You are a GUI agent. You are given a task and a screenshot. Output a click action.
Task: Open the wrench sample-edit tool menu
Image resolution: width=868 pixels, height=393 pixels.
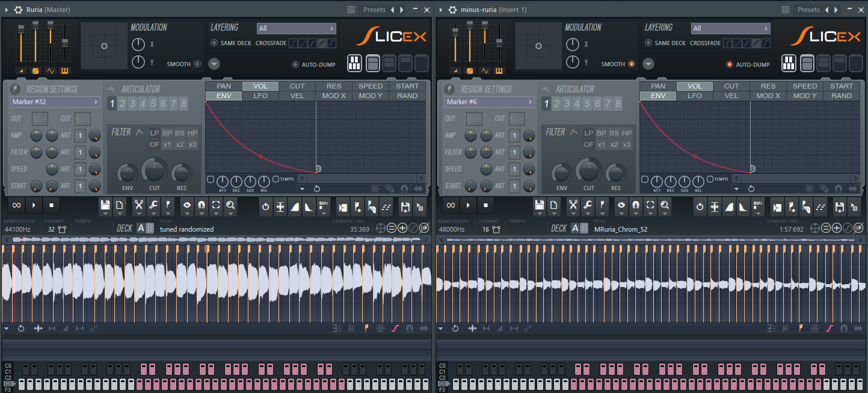click(155, 206)
